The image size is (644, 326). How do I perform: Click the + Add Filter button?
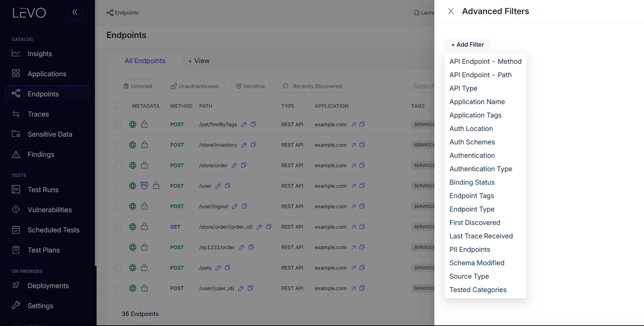pyautogui.click(x=467, y=45)
